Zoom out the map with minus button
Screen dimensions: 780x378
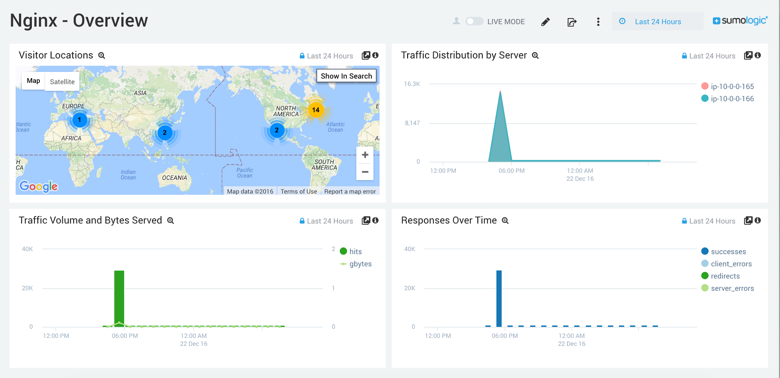point(365,172)
